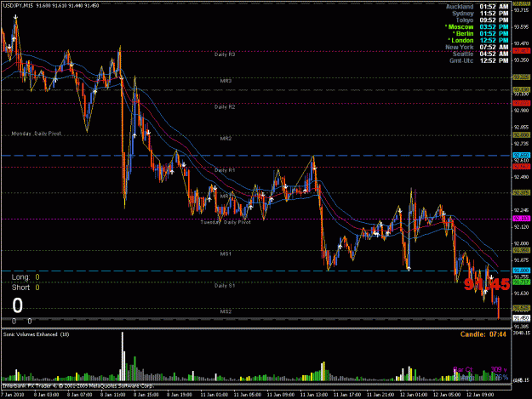The height and width of the screenshot is (399, 532).
Task: Select the Daily R2 line label
Action: [225, 107]
